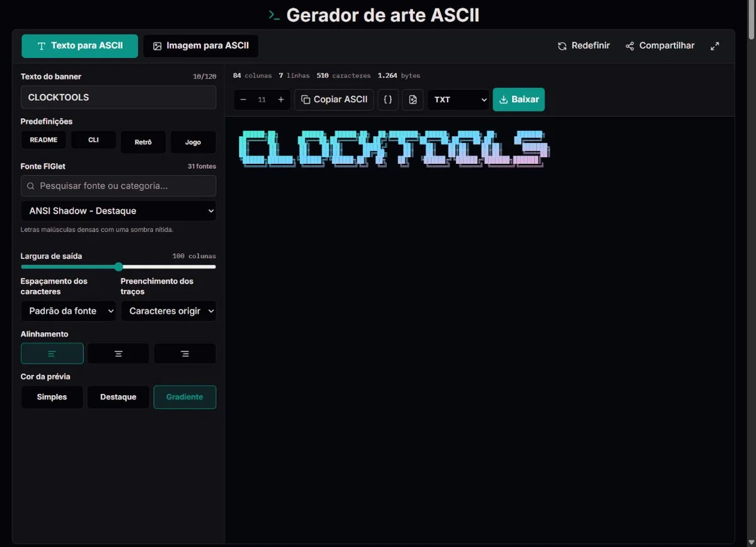Click the curly braces code icon

tap(388, 100)
